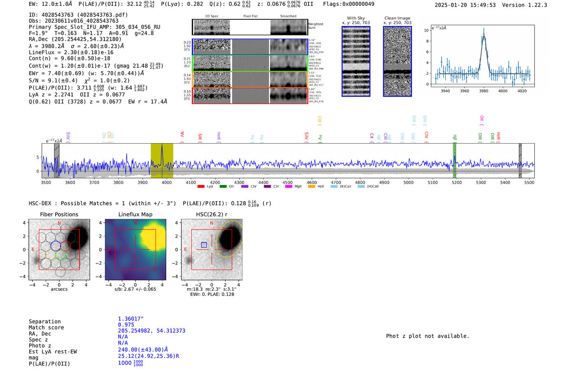Click the 'P(Lyα): 0.282' header value

pos(182,4)
